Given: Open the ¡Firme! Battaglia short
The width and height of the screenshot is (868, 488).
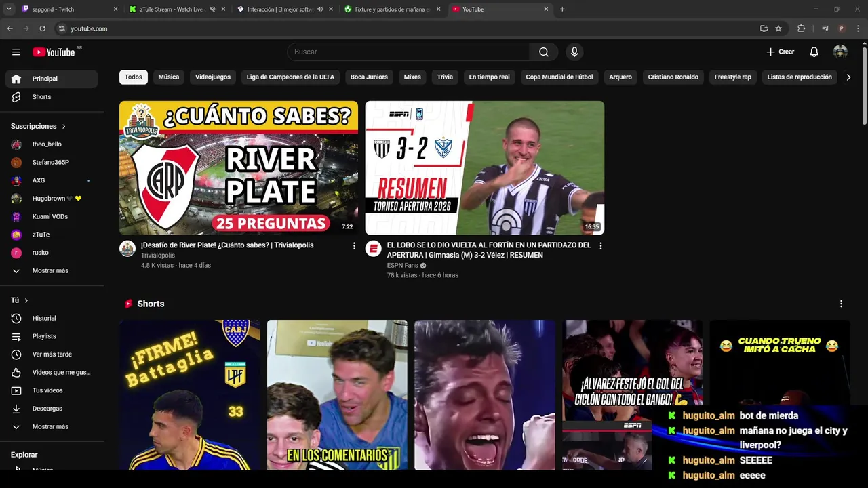Looking at the screenshot, I should point(190,395).
